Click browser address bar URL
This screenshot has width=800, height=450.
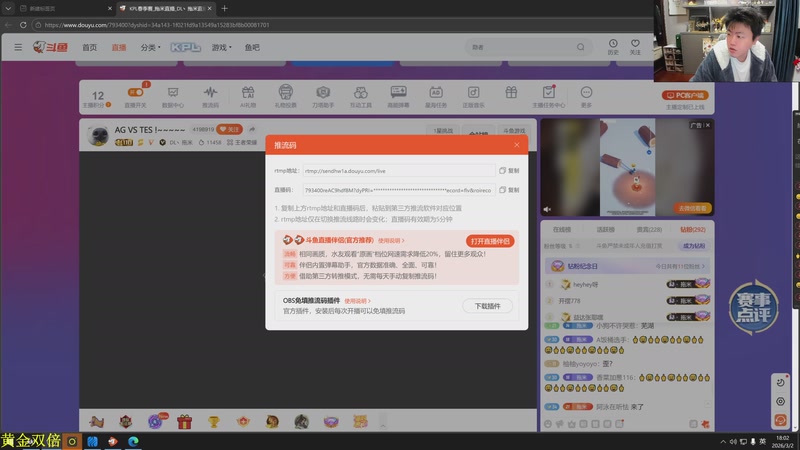click(157, 24)
